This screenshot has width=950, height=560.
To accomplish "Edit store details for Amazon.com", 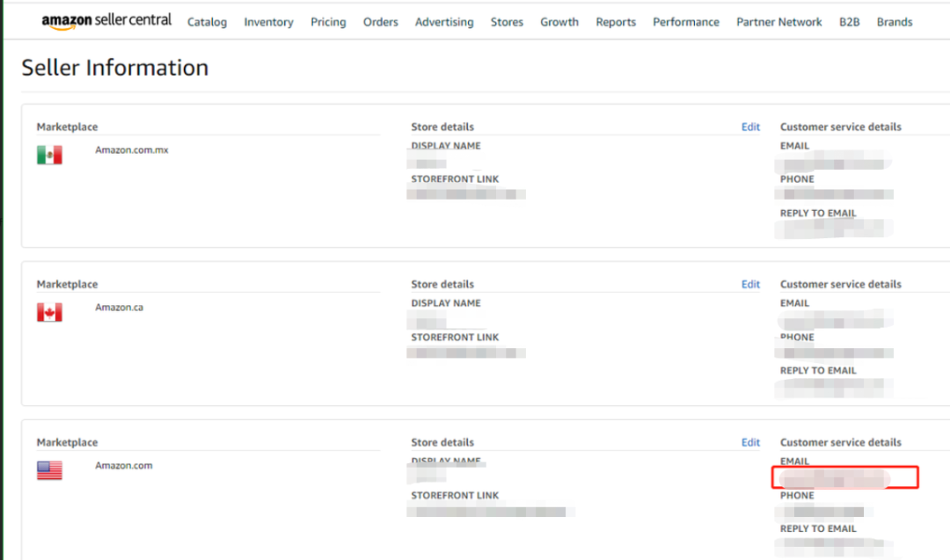I will pyautogui.click(x=750, y=442).
